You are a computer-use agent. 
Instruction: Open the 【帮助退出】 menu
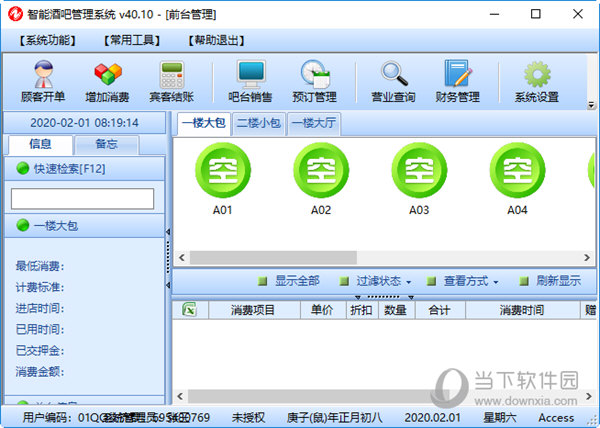216,40
